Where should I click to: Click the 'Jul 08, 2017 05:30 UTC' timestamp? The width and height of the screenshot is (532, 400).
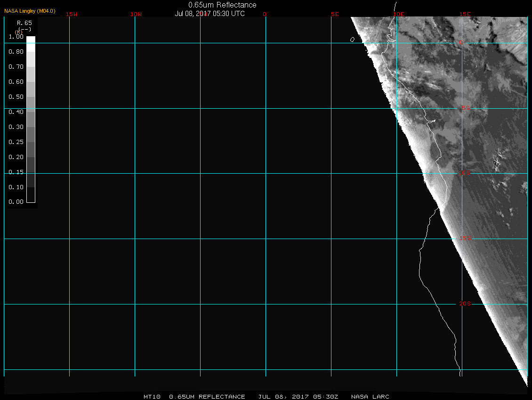(x=210, y=14)
